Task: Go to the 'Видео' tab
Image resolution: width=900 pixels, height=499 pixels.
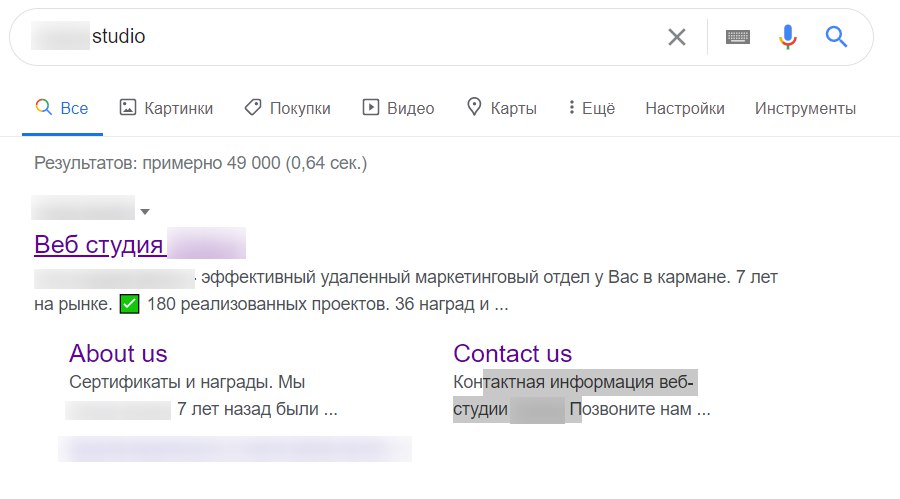Action: 398,108
